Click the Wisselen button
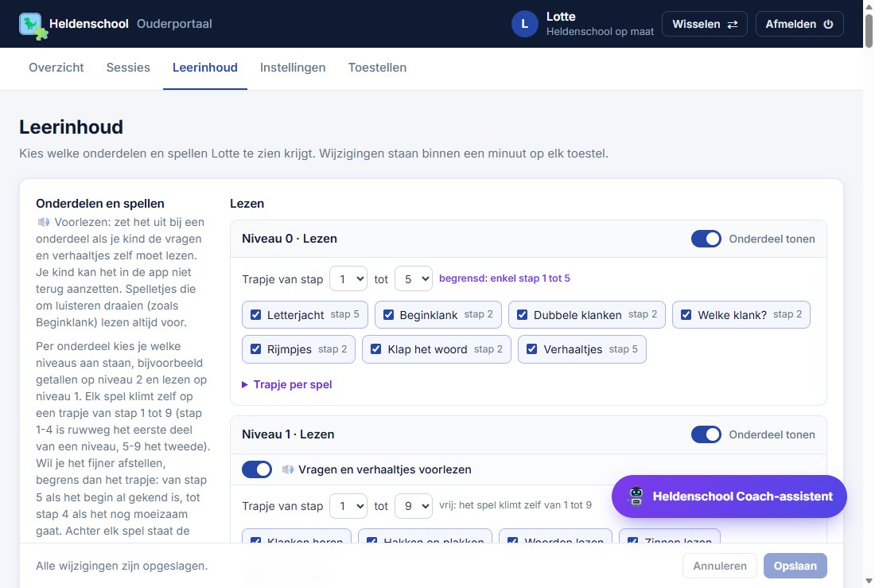This screenshot has width=875, height=588. point(705,24)
